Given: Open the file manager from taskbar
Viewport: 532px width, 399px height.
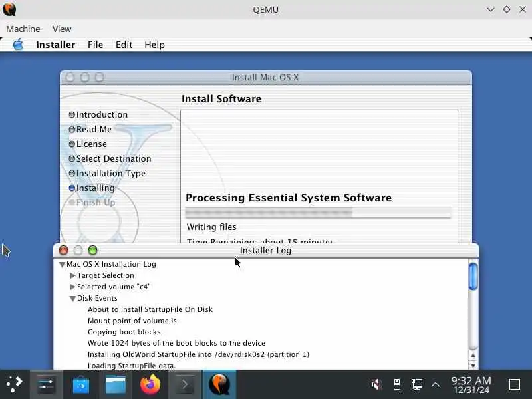Looking at the screenshot, I should point(115,384).
